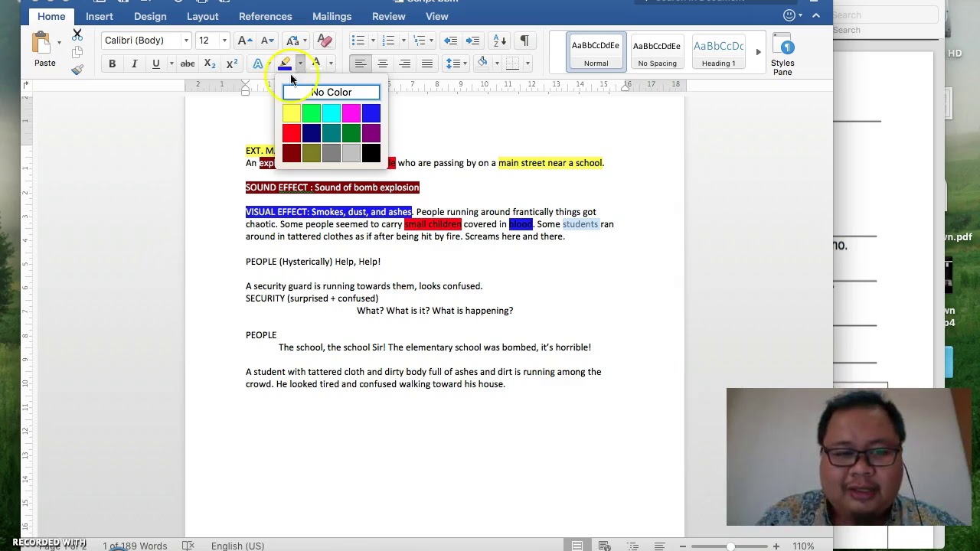The width and height of the screenshot is (980, 551).
Task: Open Styles Pane
Action: (x=782, y=55)
